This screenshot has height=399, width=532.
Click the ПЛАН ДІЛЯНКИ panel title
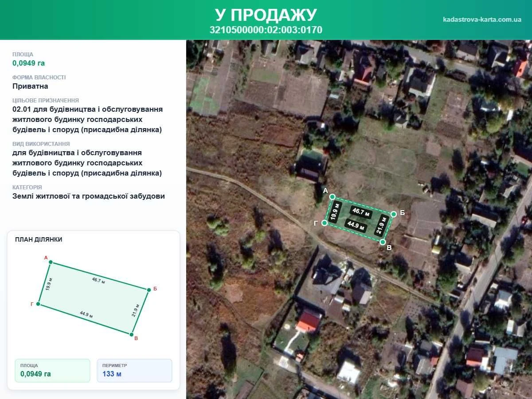[39, 239]
